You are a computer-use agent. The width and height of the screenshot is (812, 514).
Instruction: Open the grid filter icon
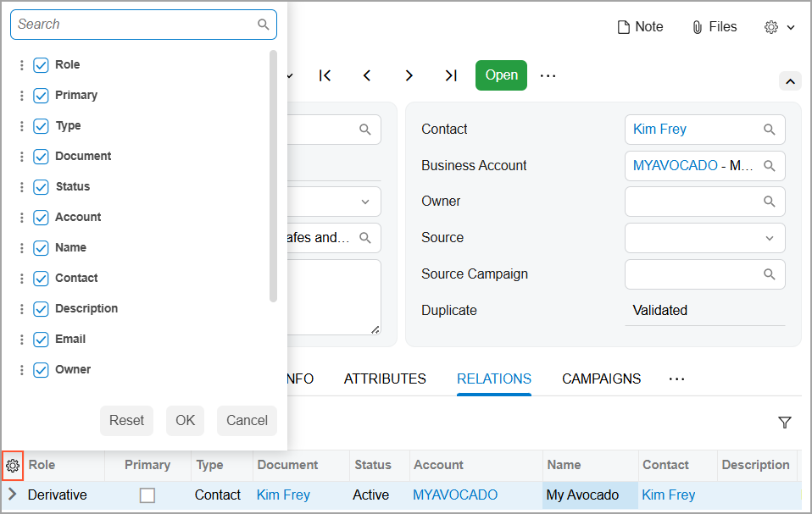[784, 423]
